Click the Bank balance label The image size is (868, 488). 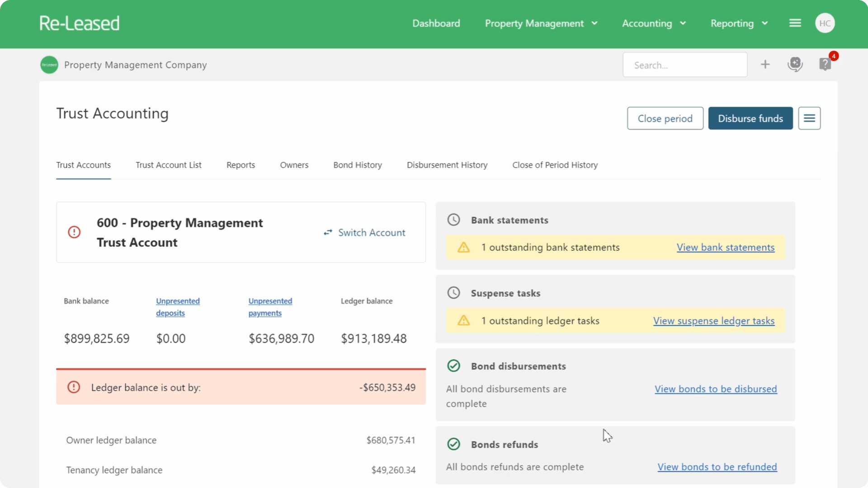[86, 301]
